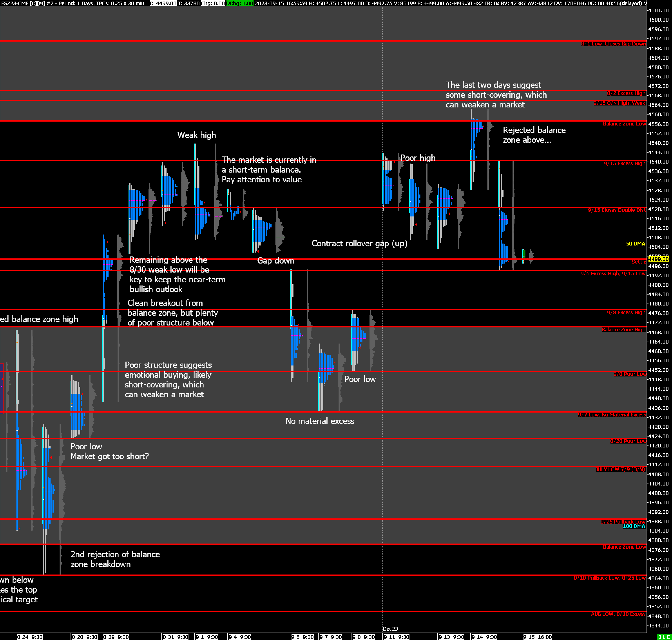Click the yellow 4499.00 current price marker
The image size is (672, 640).
point(658,259)
